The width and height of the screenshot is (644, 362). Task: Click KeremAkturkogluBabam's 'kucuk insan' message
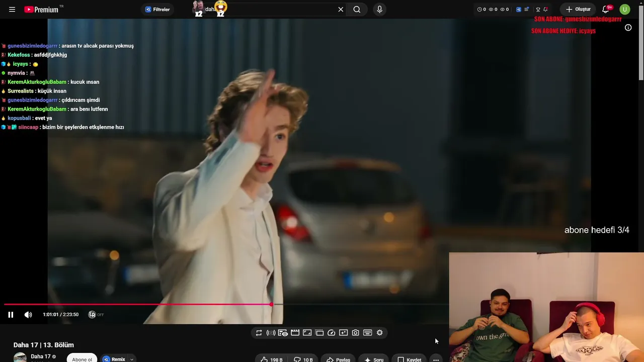pyautogui.click(x=85, y=82)
